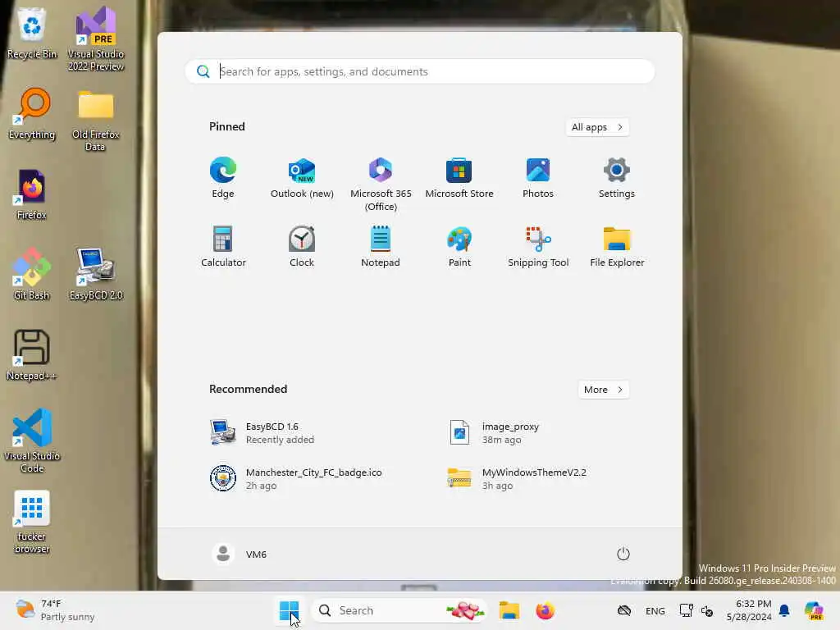Select the Everything desktop shortcut
The image size is (840, 630).
coord(32,113)
